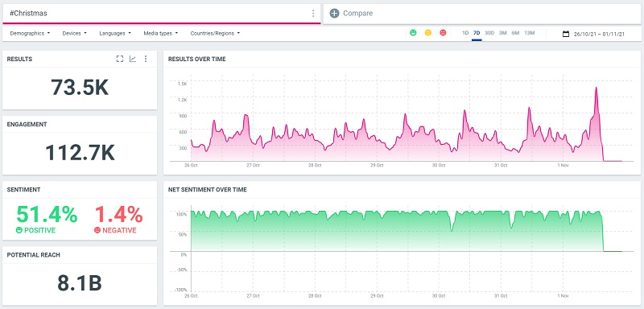Image resolution: width=644 pixels, height=309 pixels.
Task: Switch time range to 1D
Action: (465, 33)
